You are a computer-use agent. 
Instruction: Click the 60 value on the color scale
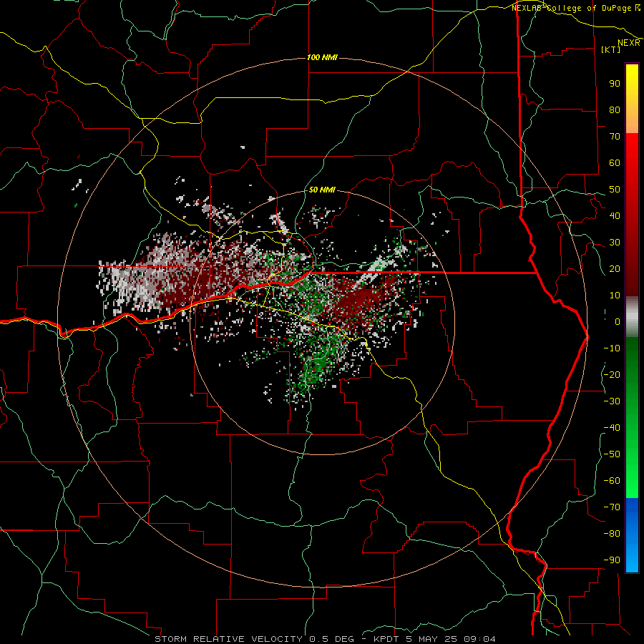pyautogui.click(x=615, y=162)
